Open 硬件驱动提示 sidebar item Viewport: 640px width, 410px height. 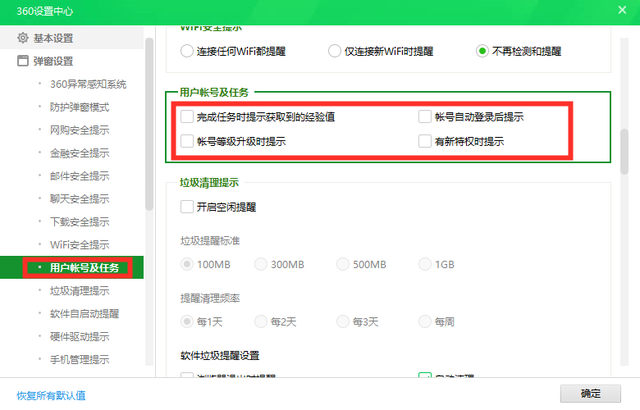80,337
